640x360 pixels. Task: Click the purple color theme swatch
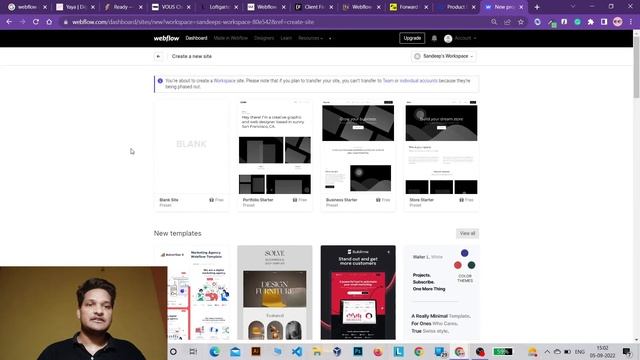pos(464,253)
